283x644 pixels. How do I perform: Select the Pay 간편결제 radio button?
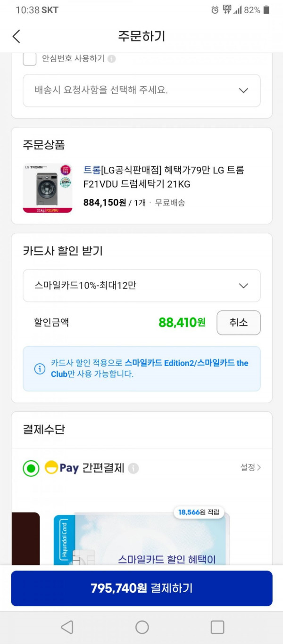point(31,468)
